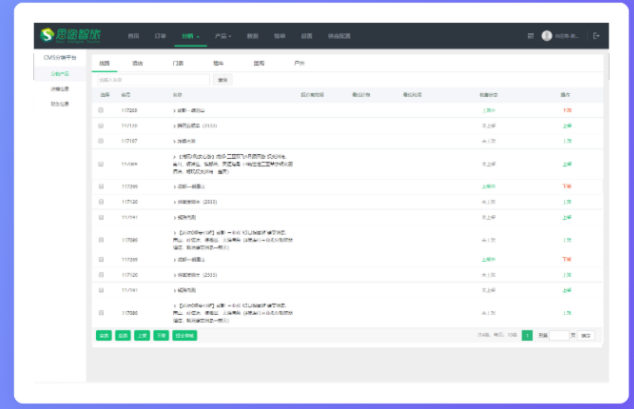Click the logout icon at top right
Viewport: 634px width, 409px height.
coord(597,36)
